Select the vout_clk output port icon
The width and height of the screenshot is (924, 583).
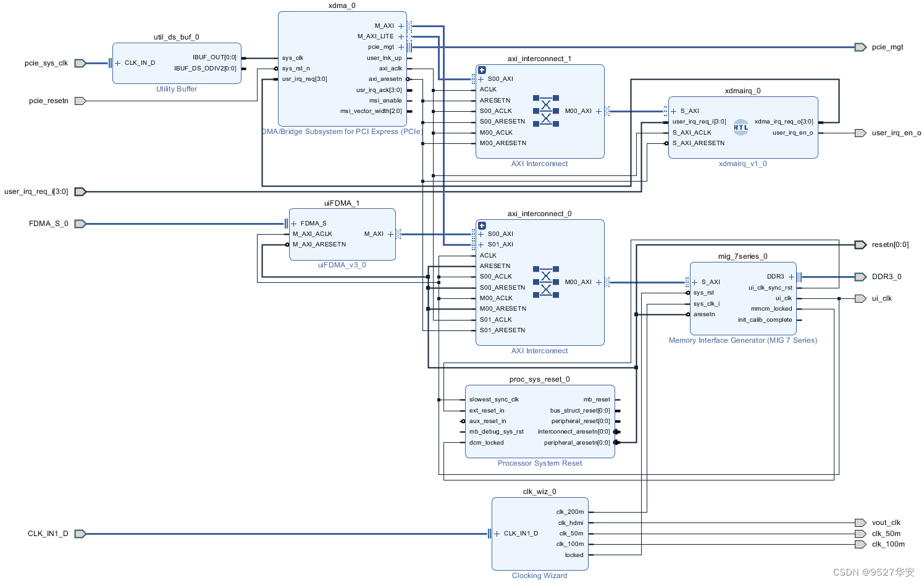click(x=860, y=522)
